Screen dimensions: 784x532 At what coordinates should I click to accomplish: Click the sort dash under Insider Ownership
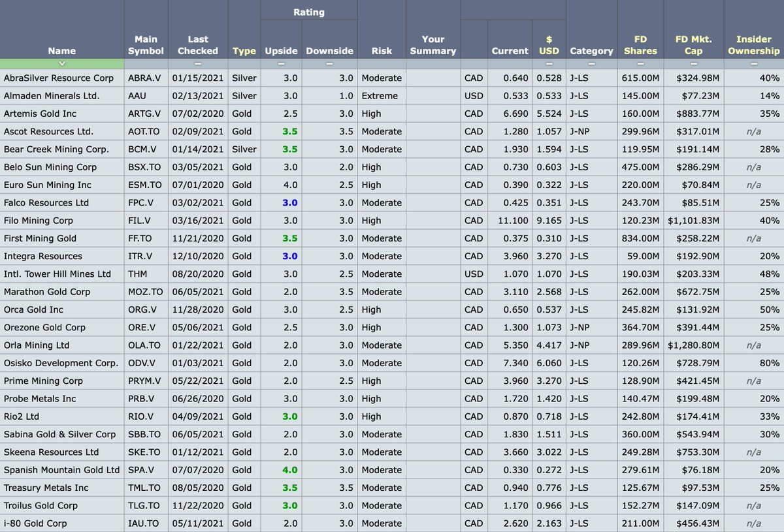754,64
